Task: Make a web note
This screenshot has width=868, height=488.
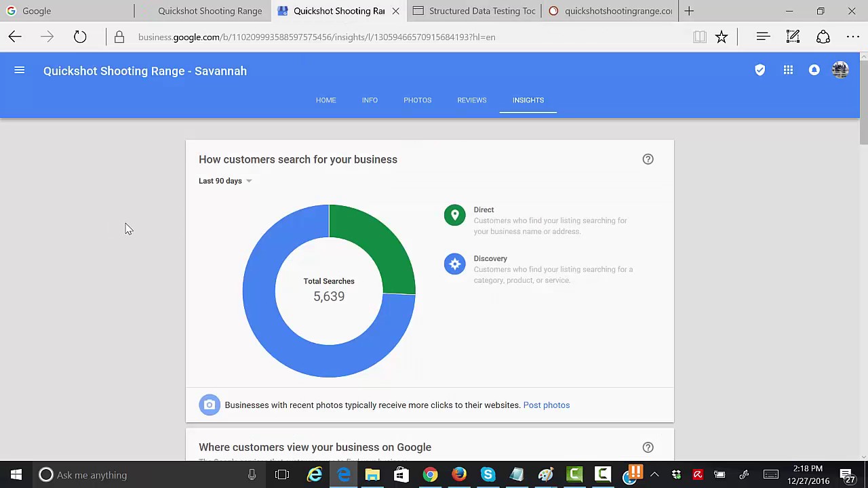Action: click(793, 37)
